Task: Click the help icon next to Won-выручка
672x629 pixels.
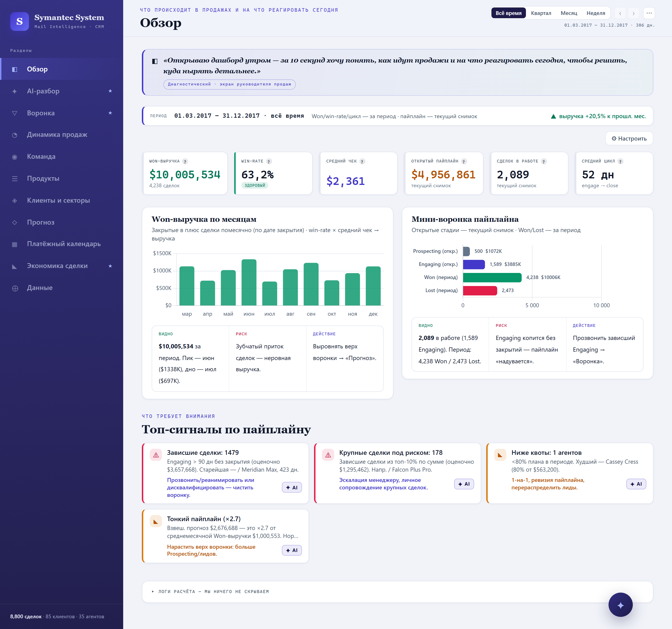Action: [185, 162]
